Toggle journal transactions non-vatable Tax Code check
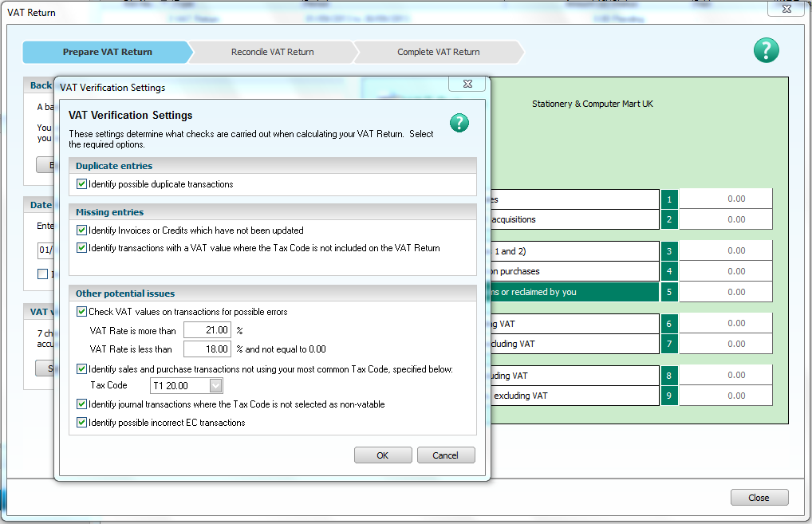This screenshot has height=524, width=812. click(81, 404)
